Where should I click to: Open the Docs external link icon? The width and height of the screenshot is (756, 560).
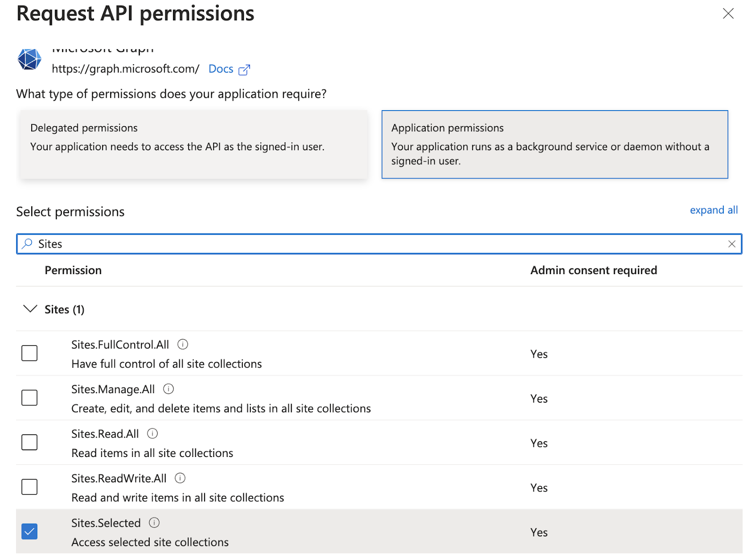coord(244,70)
